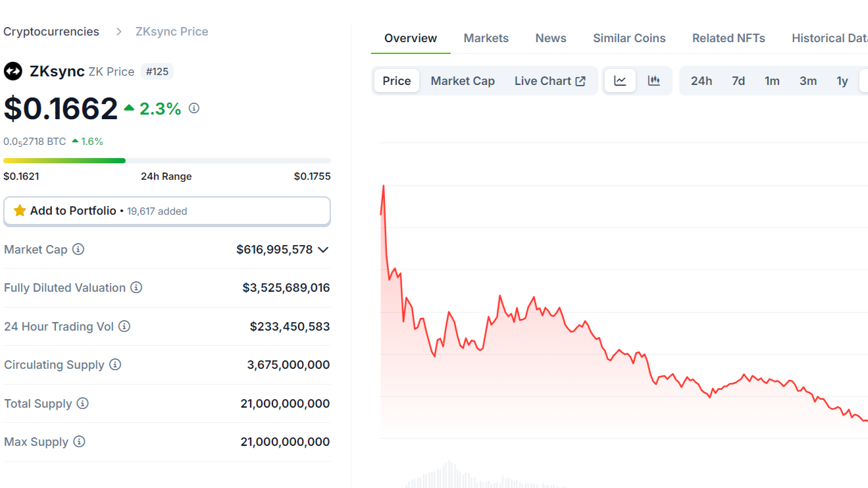
Task: Open the Live Chart in new window
Action: click(x=551, y=80)
